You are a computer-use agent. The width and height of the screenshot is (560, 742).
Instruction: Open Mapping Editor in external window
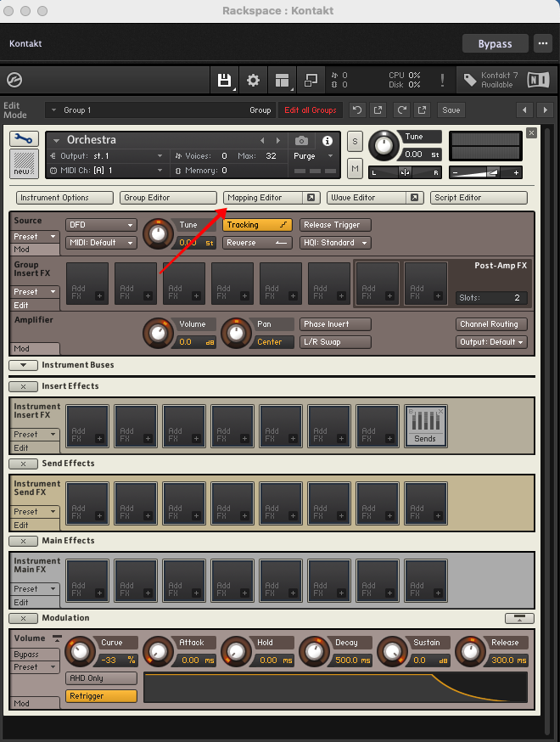tap(311, 197)
